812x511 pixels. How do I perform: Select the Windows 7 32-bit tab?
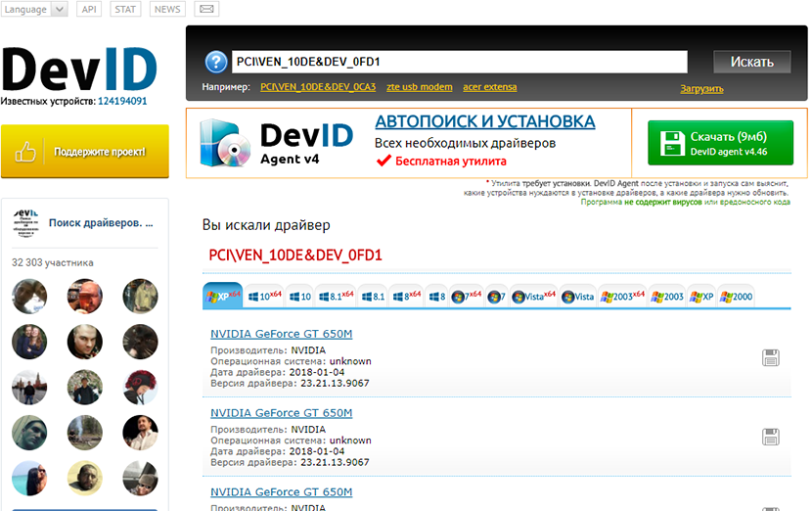[497, 297]
